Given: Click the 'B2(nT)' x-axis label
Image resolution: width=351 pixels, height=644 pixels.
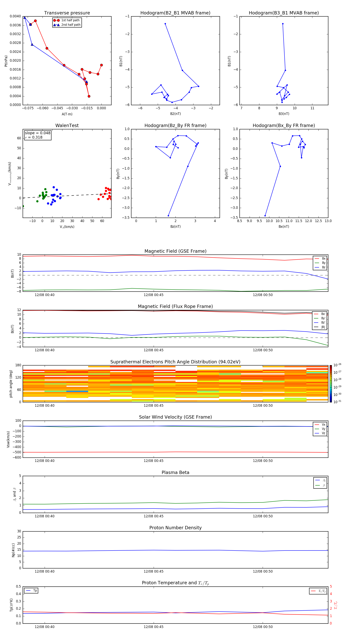Looking at the screenshot, I should click(175, 114).
